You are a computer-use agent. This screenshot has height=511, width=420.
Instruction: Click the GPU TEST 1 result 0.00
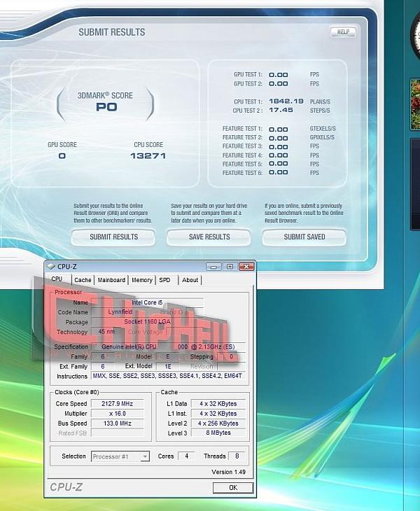[279, 75]
